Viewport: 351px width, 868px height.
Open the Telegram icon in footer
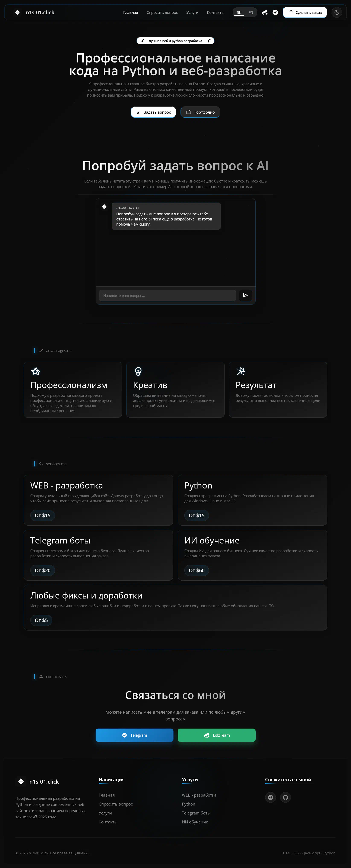270,797
